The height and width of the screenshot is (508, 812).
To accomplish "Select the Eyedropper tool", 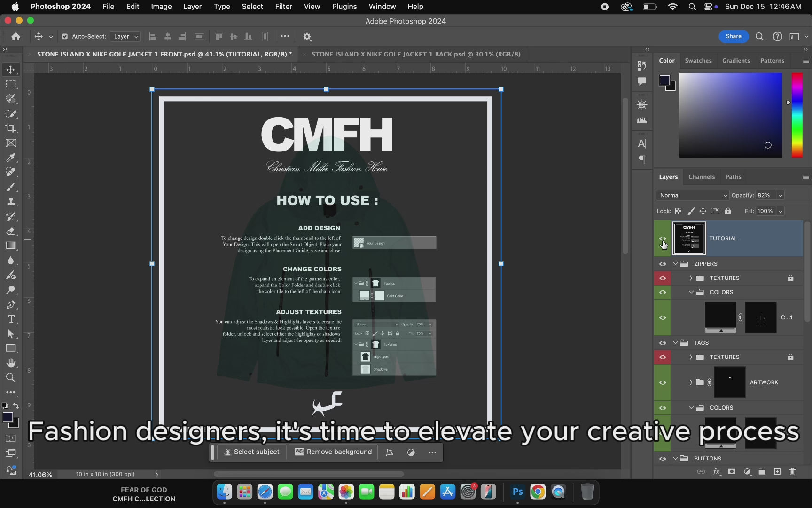I will click(10, 158).
